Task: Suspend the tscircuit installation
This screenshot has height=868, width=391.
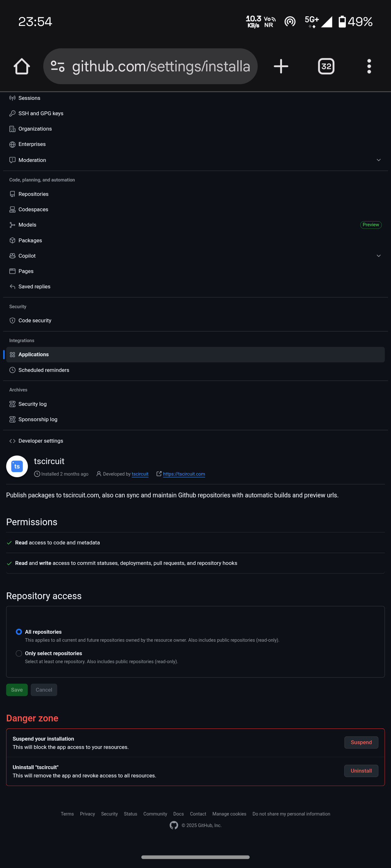Action: (x=361, y=742)
